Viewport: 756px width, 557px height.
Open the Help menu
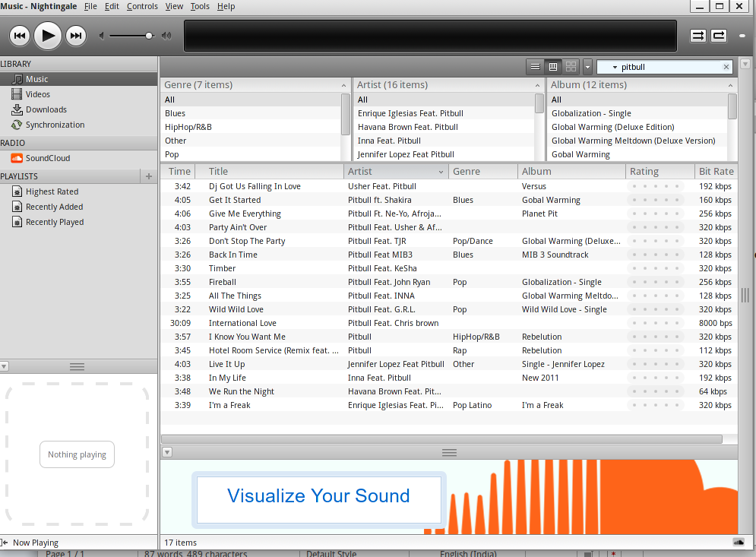[226, 6]
